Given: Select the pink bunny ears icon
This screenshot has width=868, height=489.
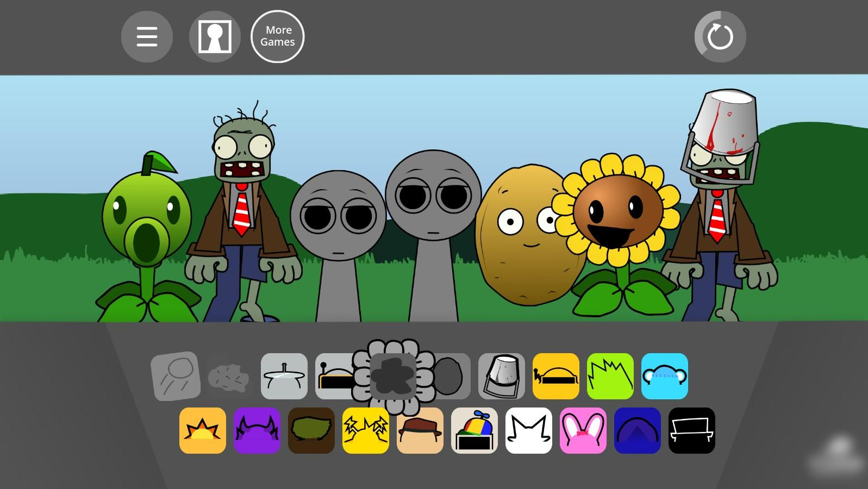Looking at the screenshot, I should coord(583,430).
